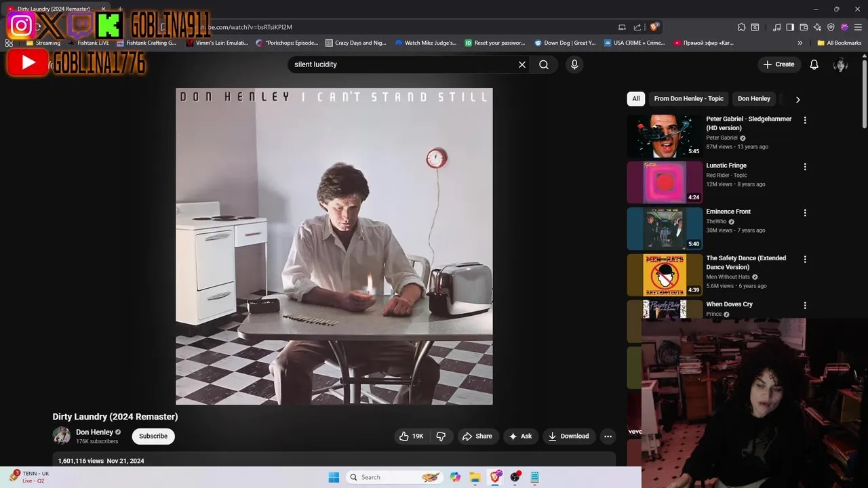
Task: Open the Don Henley channel name link
Action: click(x=94, y=432)
